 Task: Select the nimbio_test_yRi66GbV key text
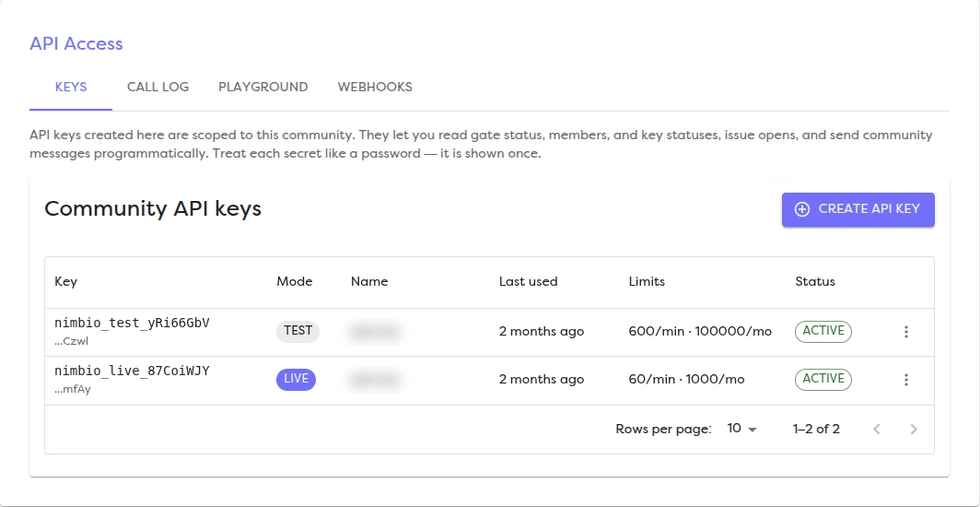(x=132, y=324)
